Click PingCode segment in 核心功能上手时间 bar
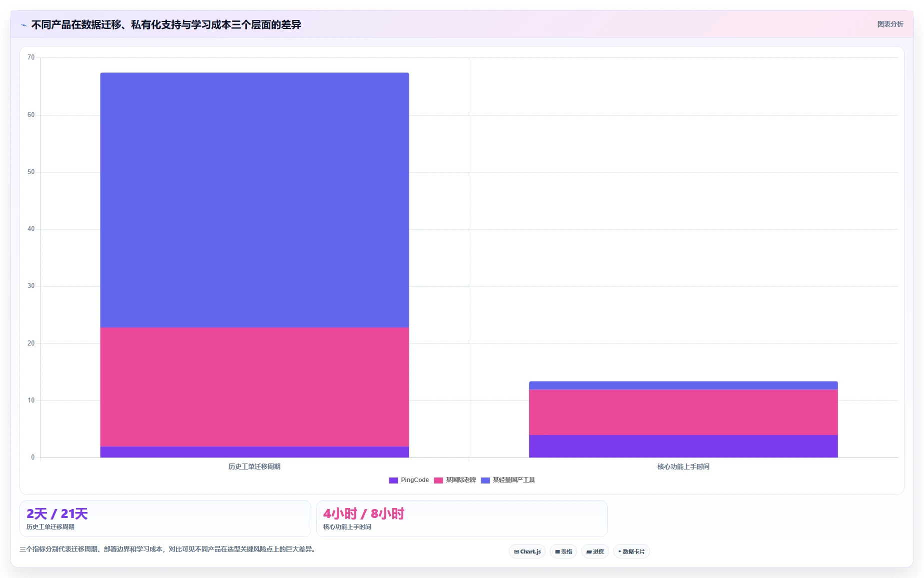Screen dimensions: 924x578 point(683,446)
